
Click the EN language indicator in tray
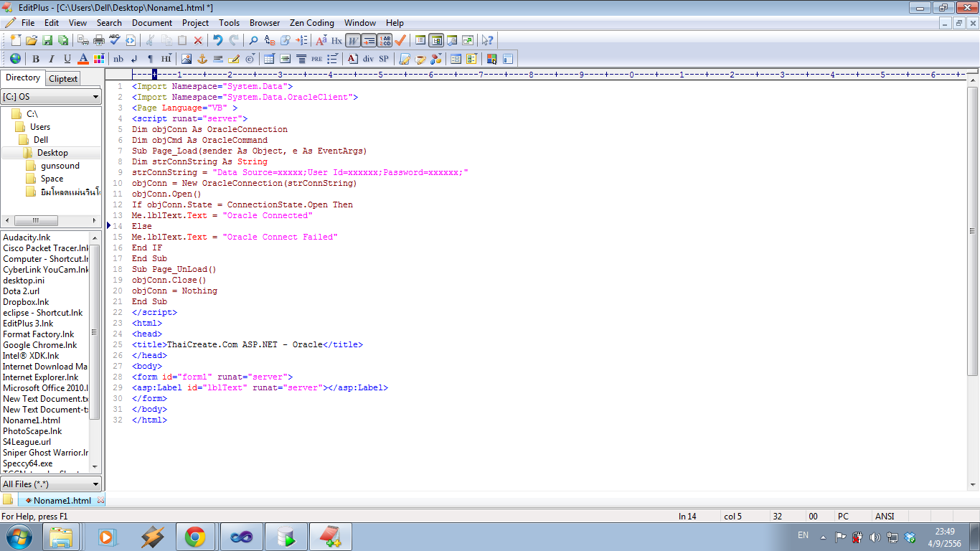pyautogui.click(x=803, y=535)
